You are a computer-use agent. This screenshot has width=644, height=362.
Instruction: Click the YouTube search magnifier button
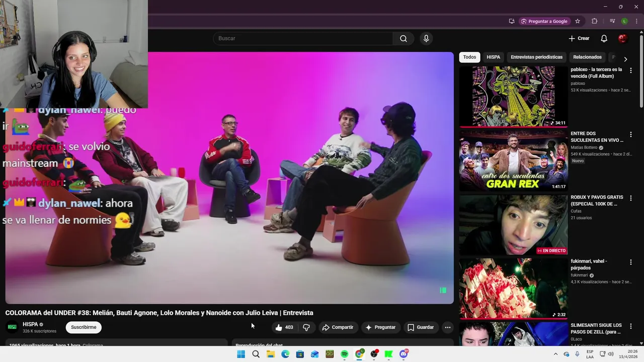tap(404, 39)
